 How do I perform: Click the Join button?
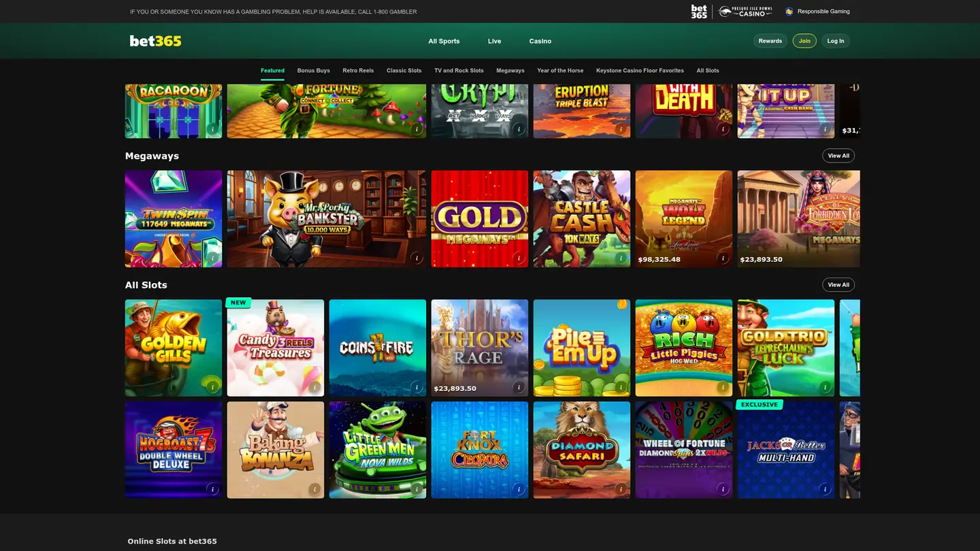[804, 41]
